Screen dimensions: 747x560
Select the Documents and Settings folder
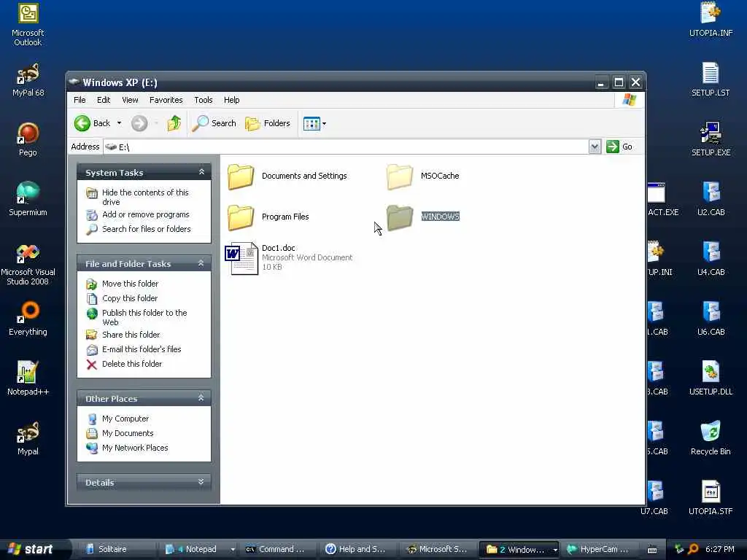coord(287,176)
